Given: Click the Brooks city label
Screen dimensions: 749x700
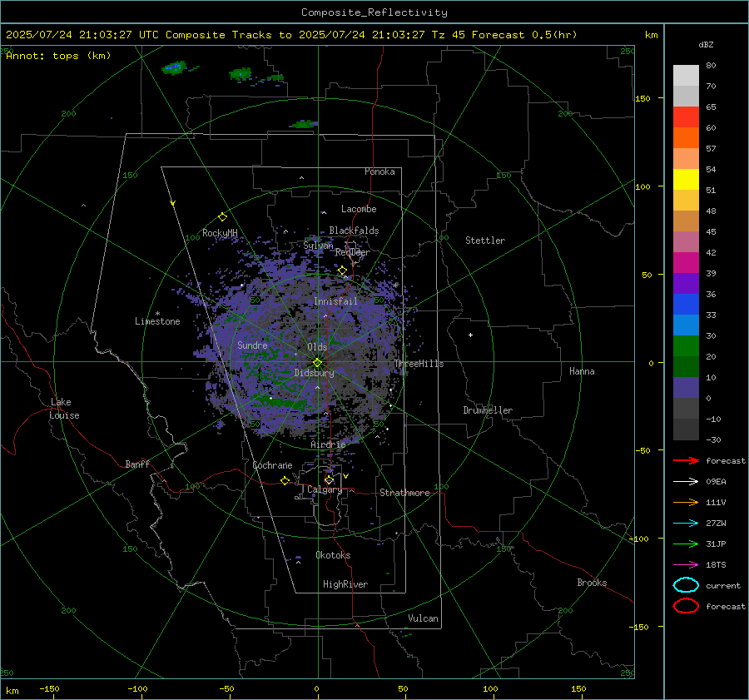Looking at the screenshot, I should click(x=592, y=583).
